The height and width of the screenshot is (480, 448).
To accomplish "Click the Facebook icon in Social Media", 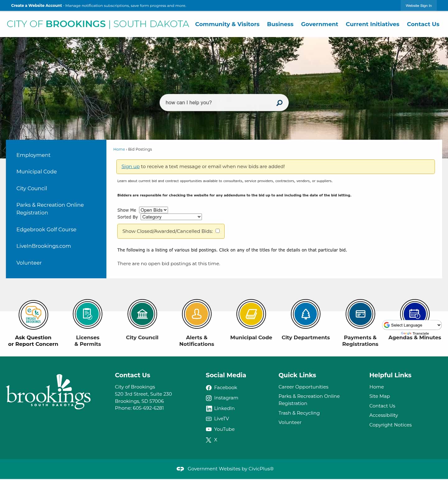I will pos(209,388).
